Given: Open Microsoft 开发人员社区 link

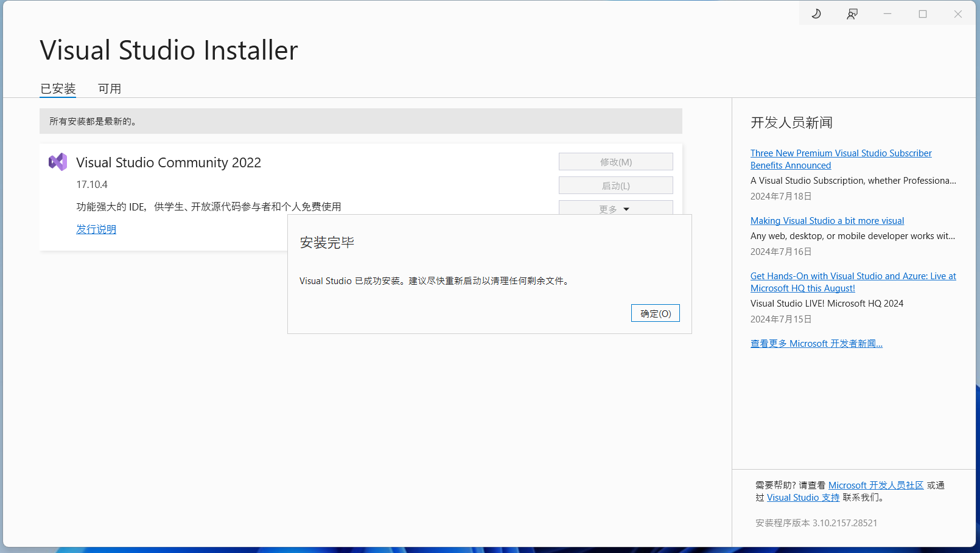Looking at the screenshot, I should (x=876, y=485).
